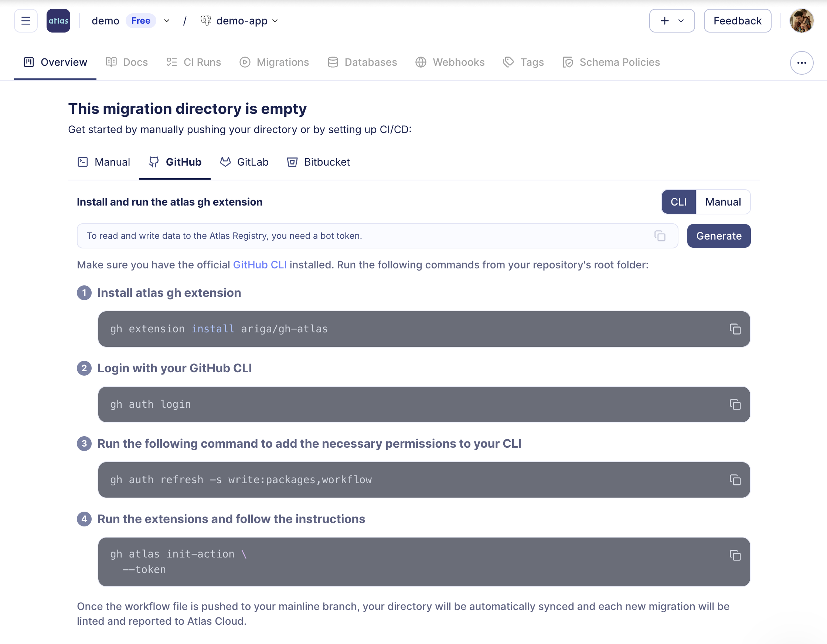Viewport: 827px width, 644px height.
Task: Click the Feedback button
Action: (x=737, y=21)
